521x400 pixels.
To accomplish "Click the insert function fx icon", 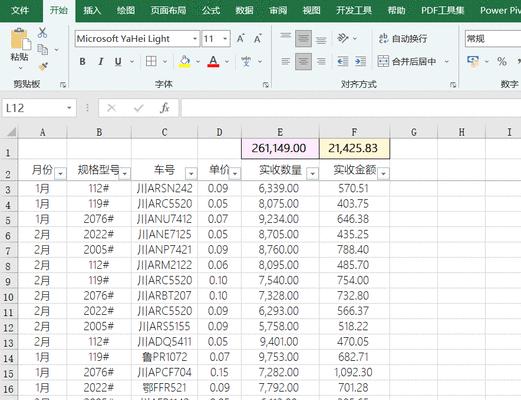I will (x=165, y=108).
